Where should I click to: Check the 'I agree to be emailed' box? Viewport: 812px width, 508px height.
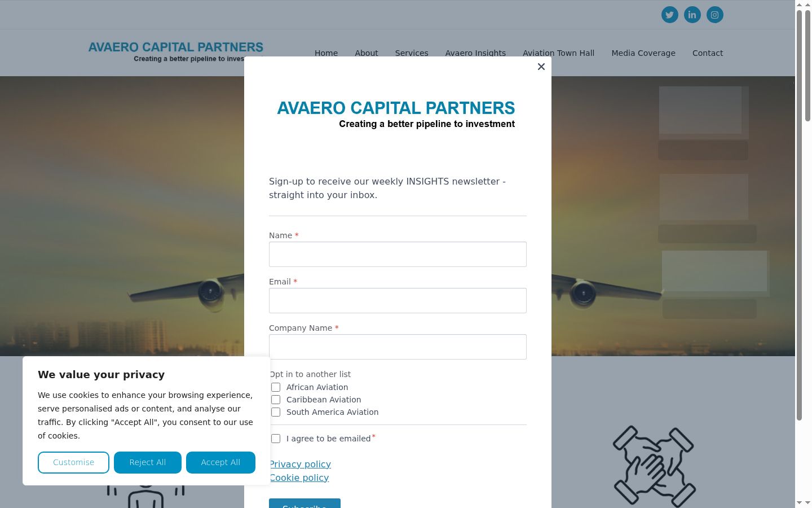(x=276, y=439)
